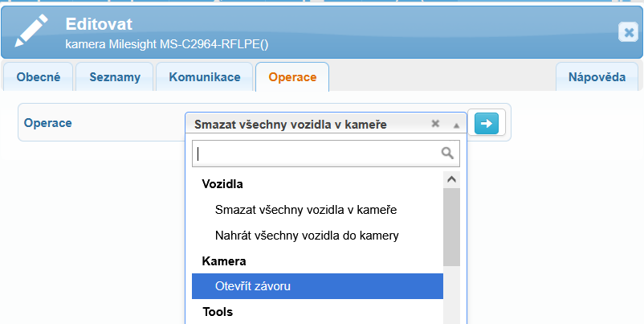
Task: Close the Editovat dialog with X
Action: click(628, 32)
